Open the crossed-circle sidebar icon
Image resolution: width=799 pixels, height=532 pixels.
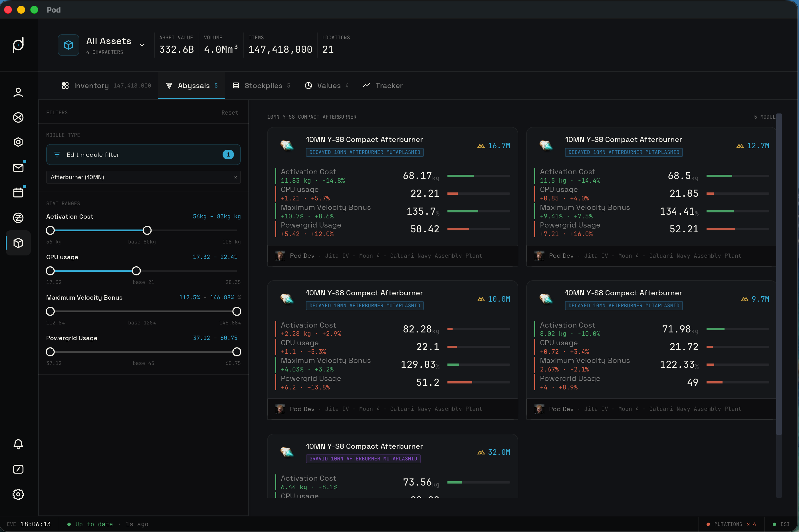pyautogui.click(x=18, y=117)
